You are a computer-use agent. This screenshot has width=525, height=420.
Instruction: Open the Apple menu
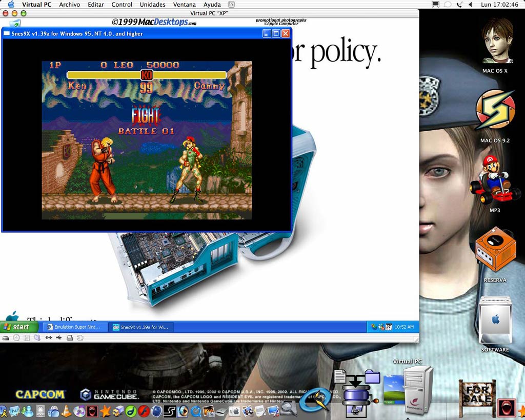(x=11, y=4)
